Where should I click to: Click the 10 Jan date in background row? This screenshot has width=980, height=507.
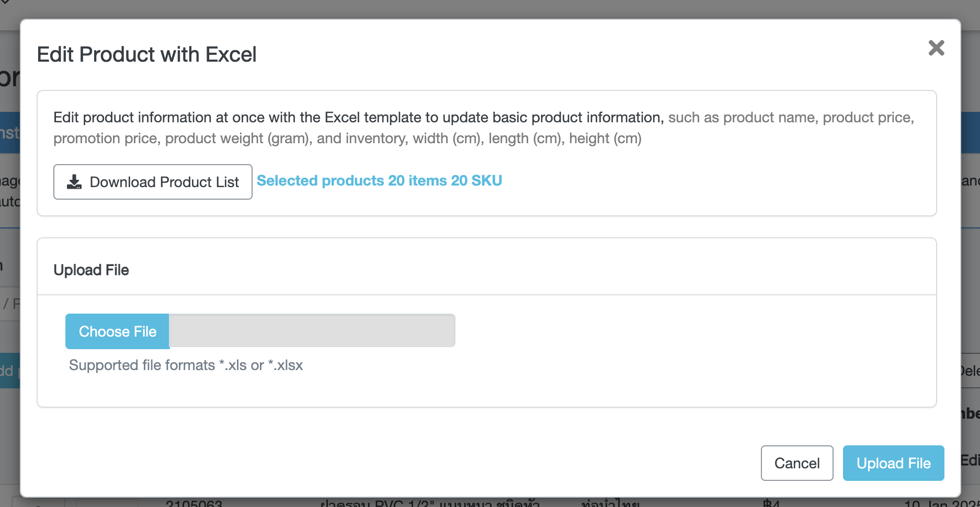click(x=942, y=503)
